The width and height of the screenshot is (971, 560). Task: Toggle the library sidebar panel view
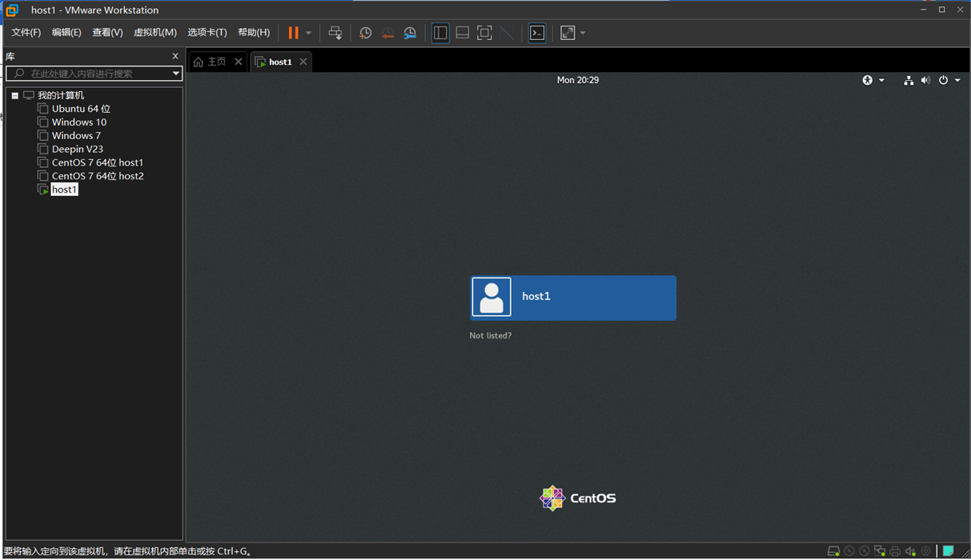pos(440,33)
